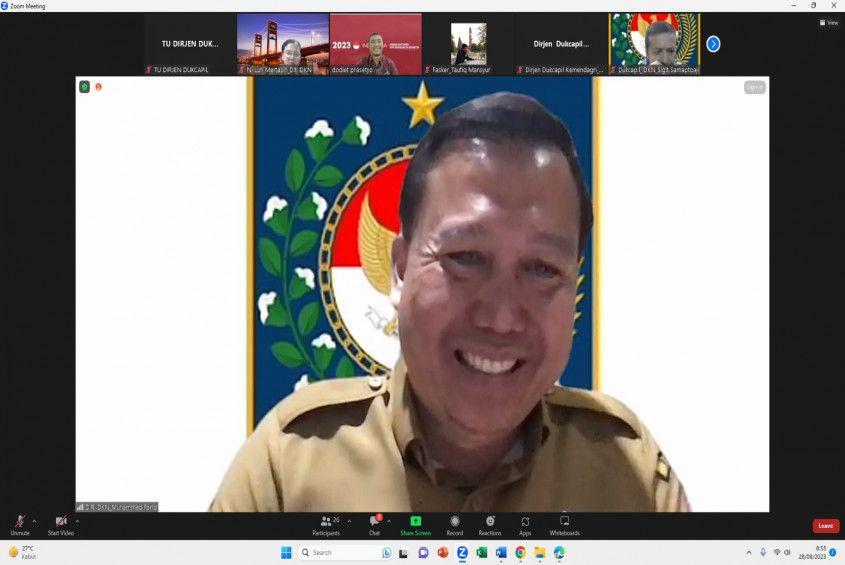Open the notification center badge
Viewport: 845px width, 565px height.
[833, 553]
